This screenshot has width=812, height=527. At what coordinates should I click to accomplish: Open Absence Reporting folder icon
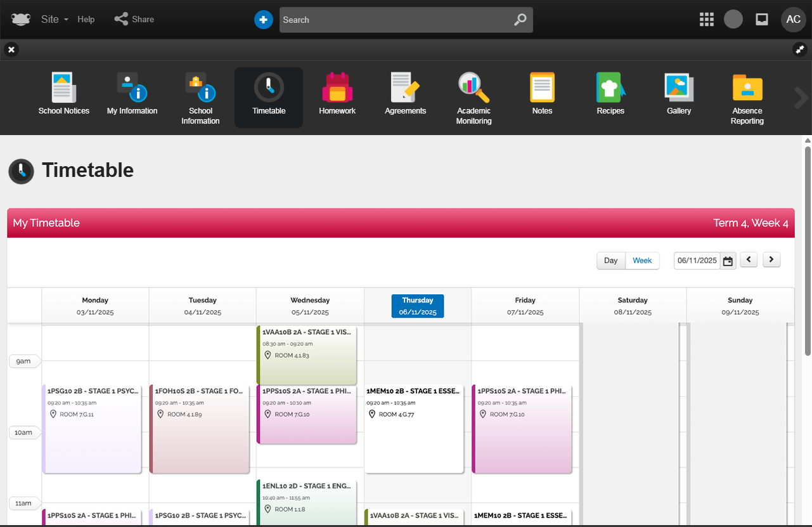pos(747,88)
